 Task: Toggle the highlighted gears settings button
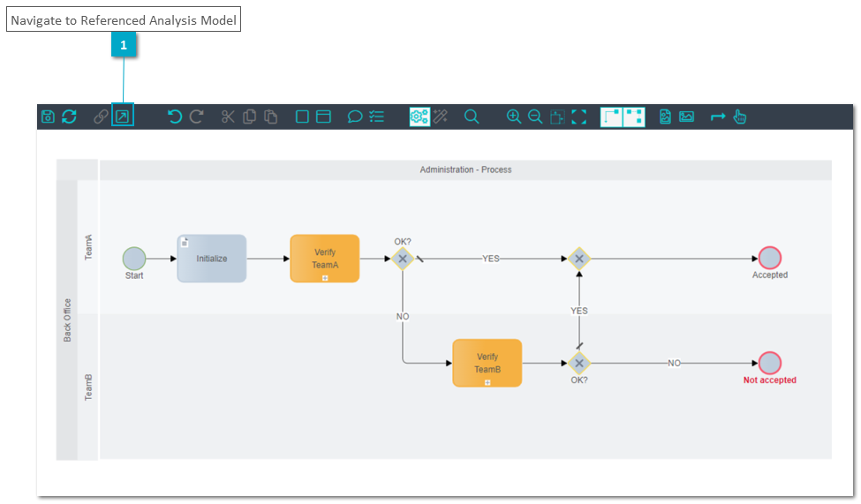(419, 117)
